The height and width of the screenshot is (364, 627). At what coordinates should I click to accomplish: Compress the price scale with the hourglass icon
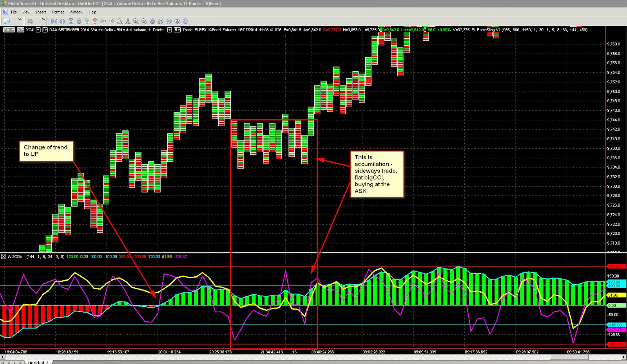[x=71, y=21]
